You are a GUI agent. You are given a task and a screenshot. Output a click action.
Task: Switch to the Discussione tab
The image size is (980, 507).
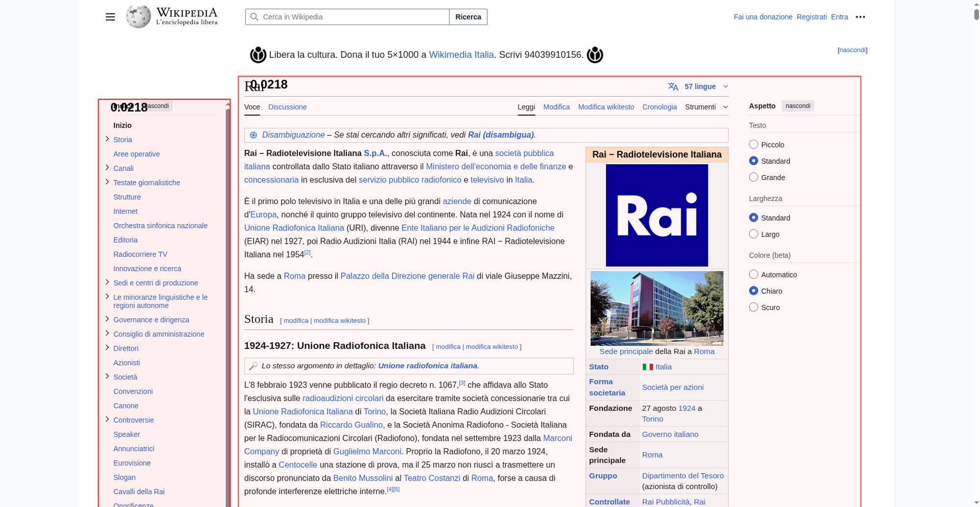[287, 107]
